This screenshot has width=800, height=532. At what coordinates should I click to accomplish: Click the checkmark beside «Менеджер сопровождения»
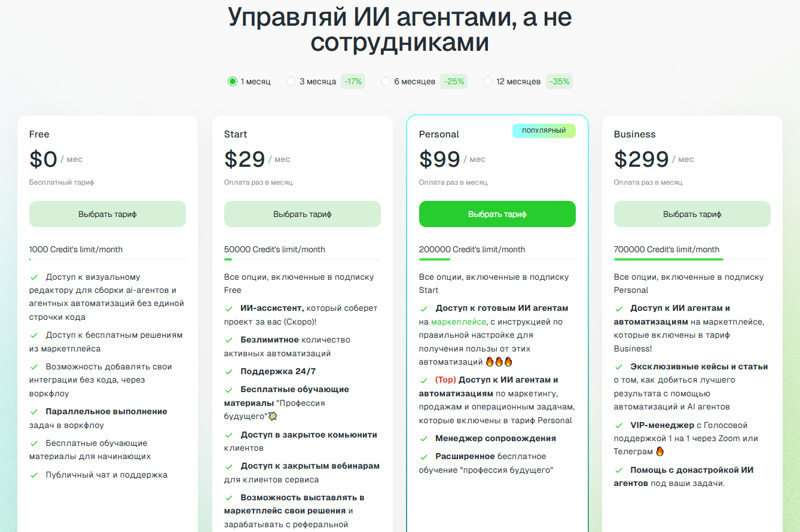click(425, 438)
